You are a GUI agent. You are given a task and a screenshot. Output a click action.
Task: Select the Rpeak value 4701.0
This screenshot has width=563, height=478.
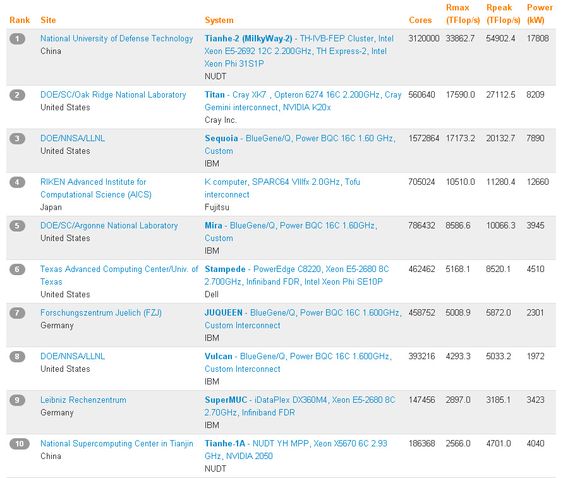tap(498, 444)
